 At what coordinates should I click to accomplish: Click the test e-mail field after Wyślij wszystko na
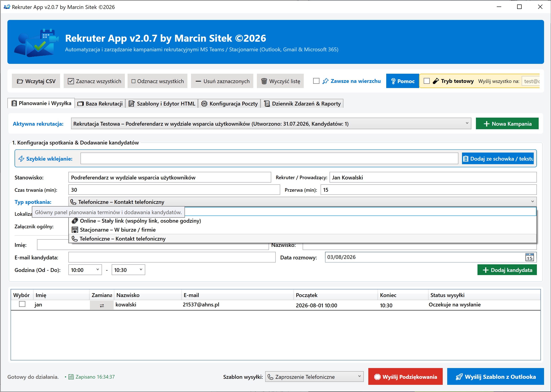(531, 81)
